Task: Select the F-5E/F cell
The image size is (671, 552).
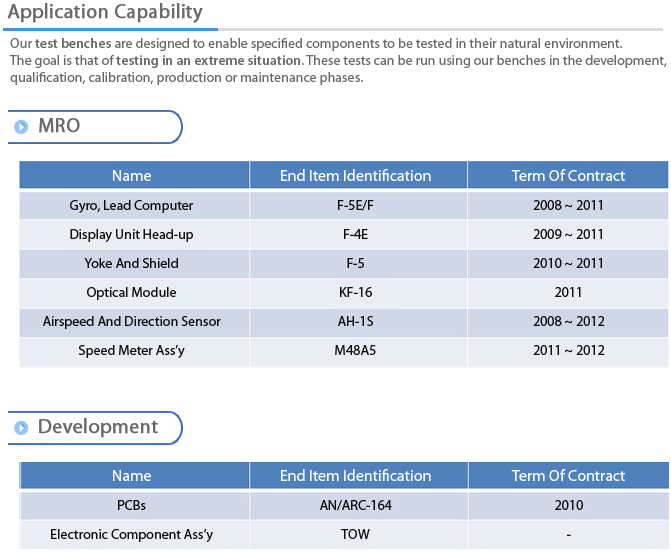Action: point(358,205)
